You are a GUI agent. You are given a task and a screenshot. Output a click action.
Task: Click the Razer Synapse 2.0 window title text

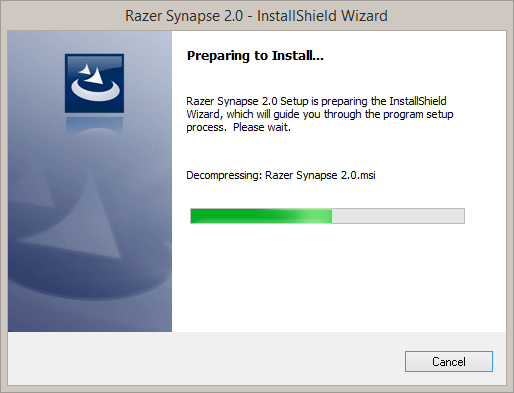(184, 16)
